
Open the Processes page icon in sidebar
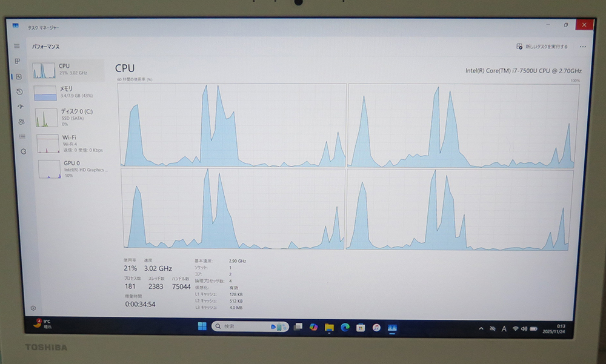[x=18, y=61]
